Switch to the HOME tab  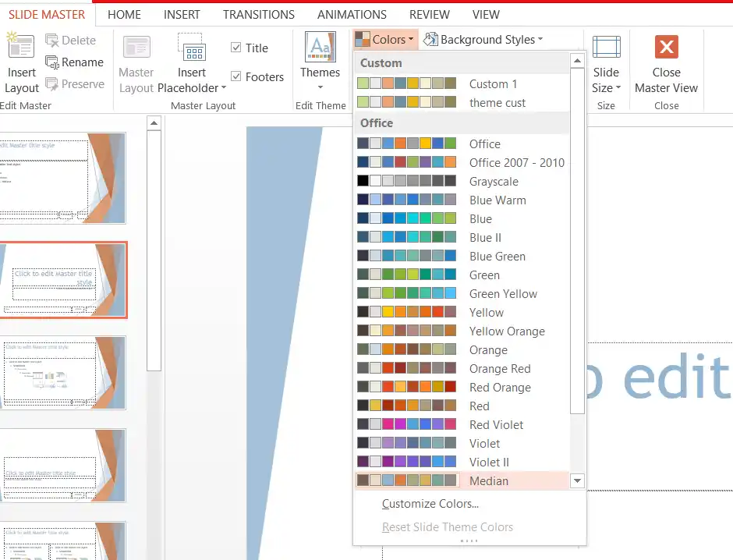click(x=124, y=15)
